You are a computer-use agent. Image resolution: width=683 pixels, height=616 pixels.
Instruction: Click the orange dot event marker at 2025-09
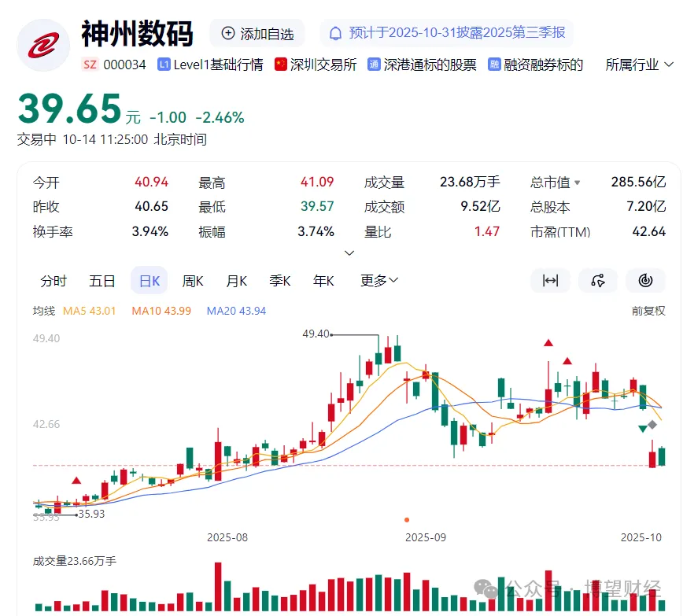click(x=406, y=520)
